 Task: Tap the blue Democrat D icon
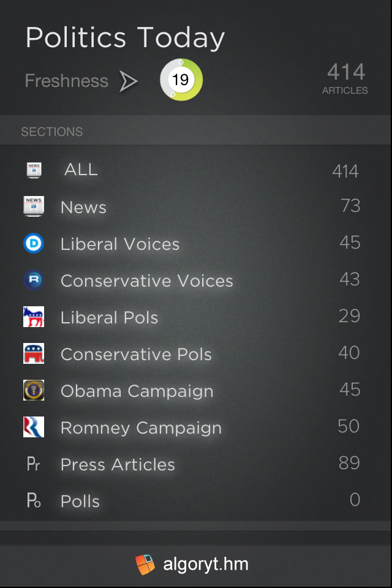tap(34, 243)
